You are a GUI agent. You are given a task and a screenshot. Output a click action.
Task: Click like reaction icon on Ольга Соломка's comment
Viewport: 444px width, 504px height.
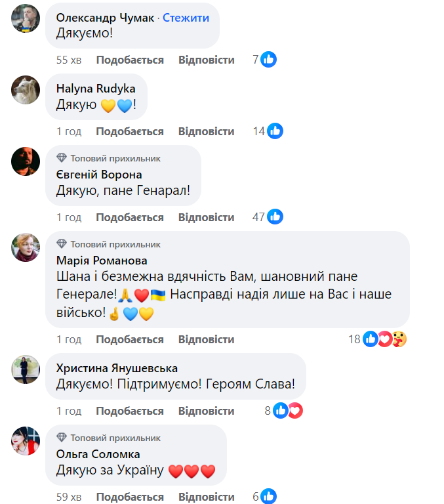coord(268,497)
